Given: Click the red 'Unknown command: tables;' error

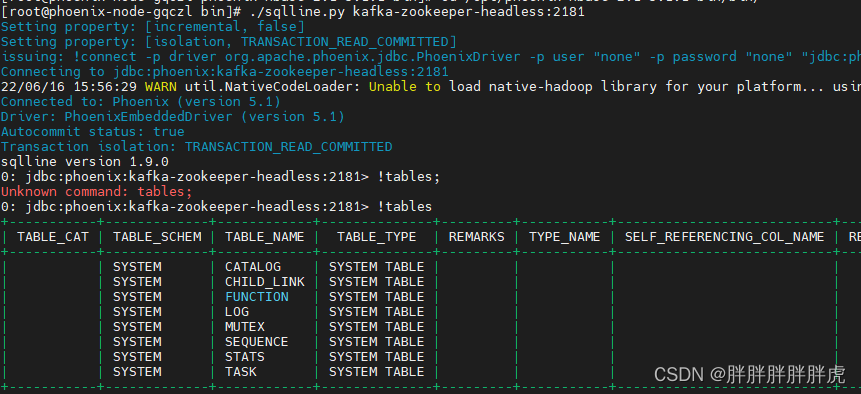Looking at the screenshot, I should [x=97, y=192].
